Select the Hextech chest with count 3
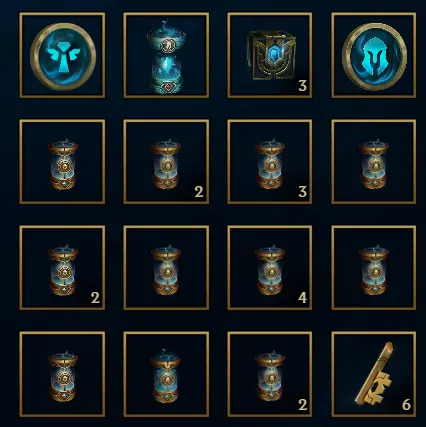This screenshot has height=427, width=426. pyautogui.click(x=270, y=55)
